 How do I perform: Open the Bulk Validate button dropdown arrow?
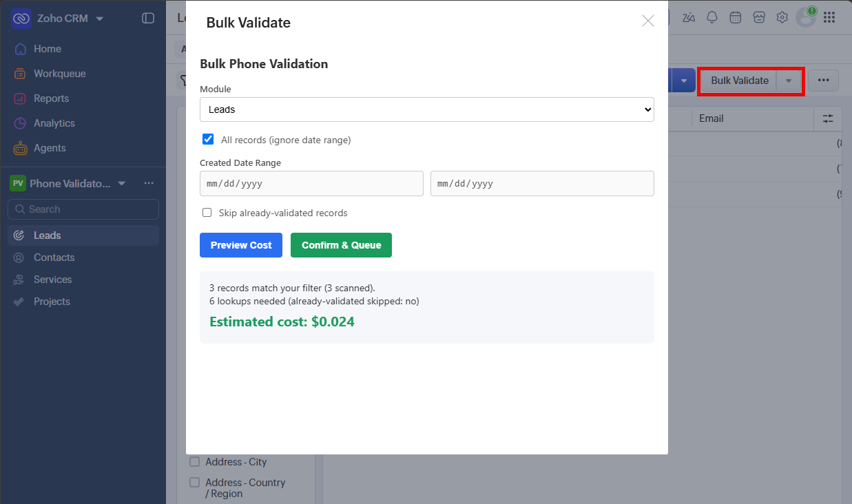point(789,81)
